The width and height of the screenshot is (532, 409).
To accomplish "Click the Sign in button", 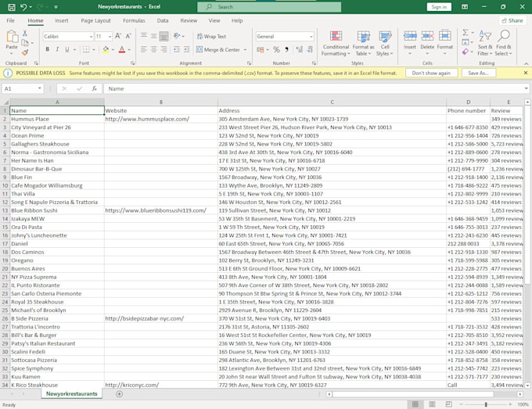I will point(439,7).
